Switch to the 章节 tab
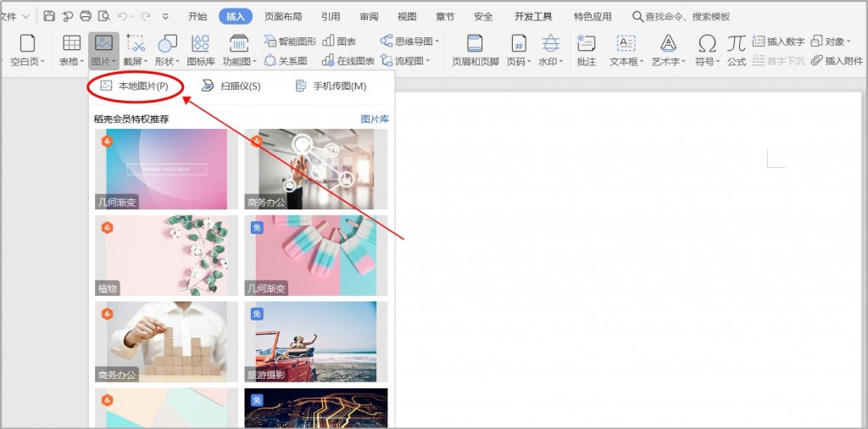868x429 pixels. (445, 17)
